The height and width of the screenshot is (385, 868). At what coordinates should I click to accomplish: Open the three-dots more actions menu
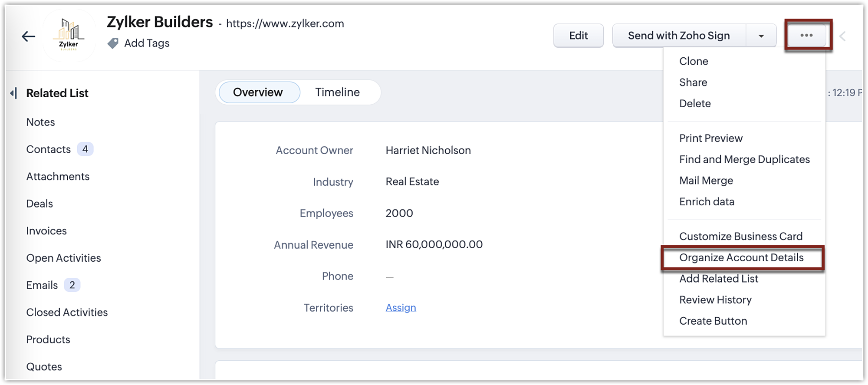806,35
